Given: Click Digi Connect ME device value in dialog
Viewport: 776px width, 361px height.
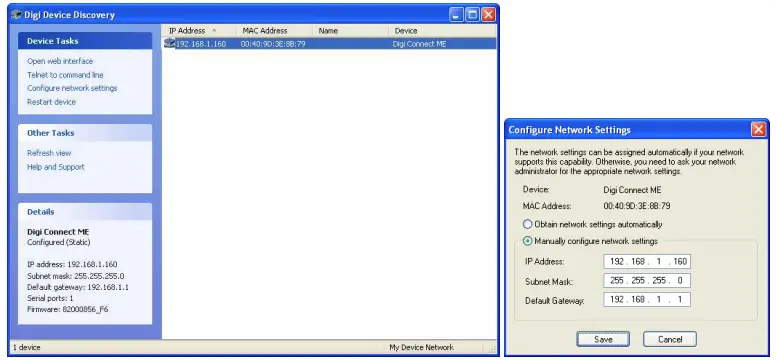Looking at the screenshot, I should tap(632, 190).
